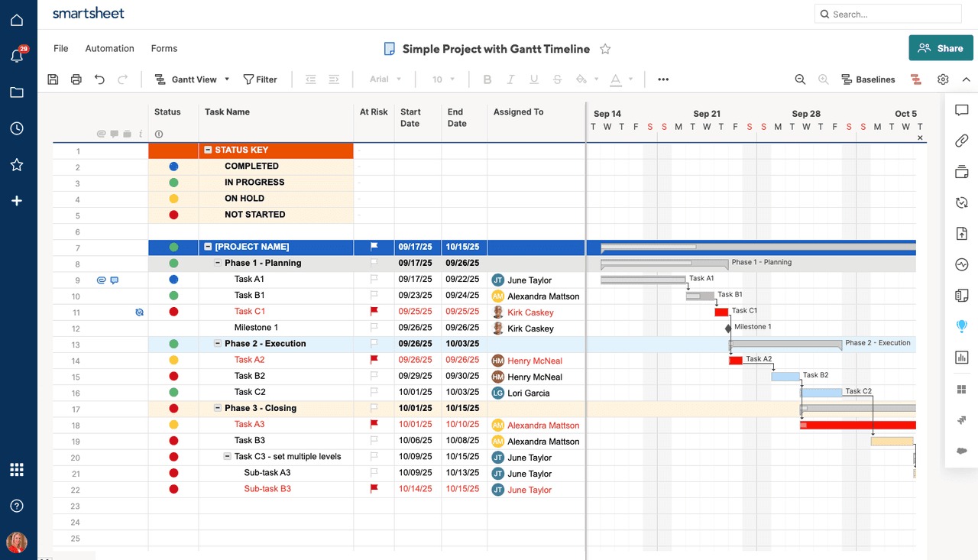Open the Summary panel in the right sidebar
Screen dimensions: 978x560
(961, 295)
